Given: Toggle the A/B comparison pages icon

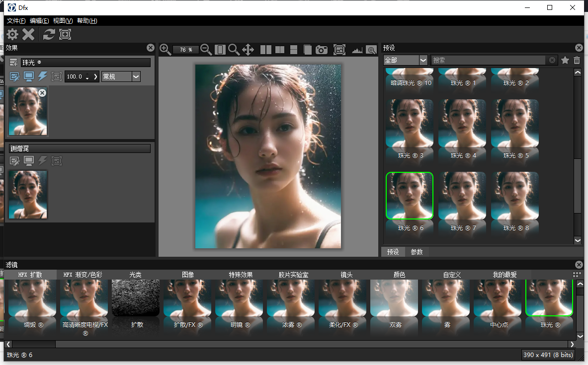Looking at the screenshot, I should (x=308, y=50).
